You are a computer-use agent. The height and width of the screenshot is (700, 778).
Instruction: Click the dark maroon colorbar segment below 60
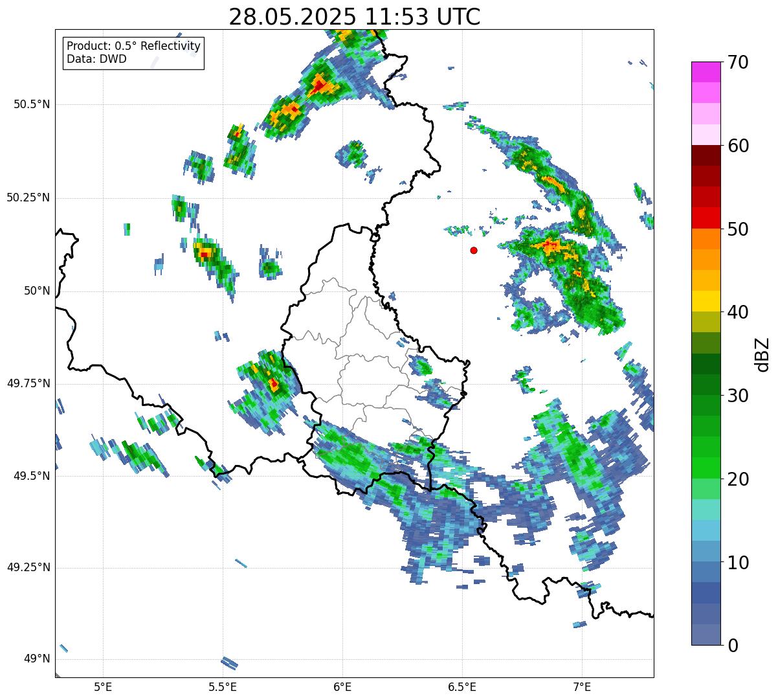pos(706,155)
